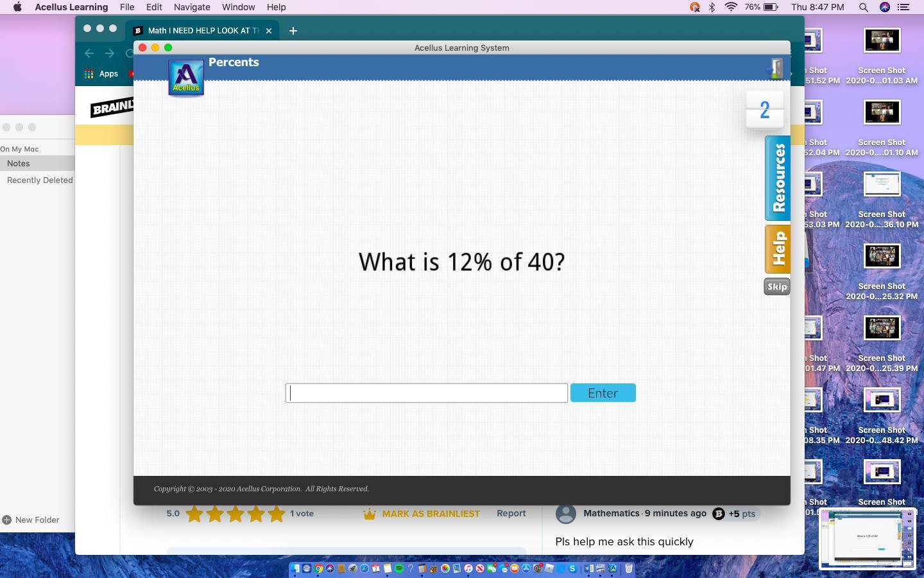Open the Help menu in the menu bar
Viewport: 924px width, 578px height.
(x=276, y=7)
